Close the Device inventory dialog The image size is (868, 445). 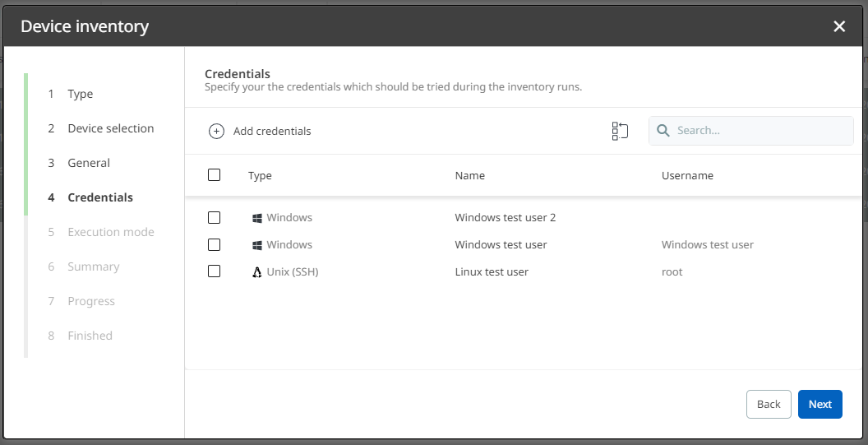tap(839, 26)
